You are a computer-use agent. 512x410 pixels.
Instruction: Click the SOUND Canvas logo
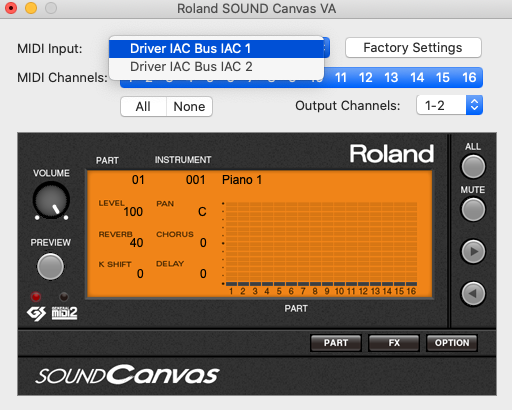127,375
